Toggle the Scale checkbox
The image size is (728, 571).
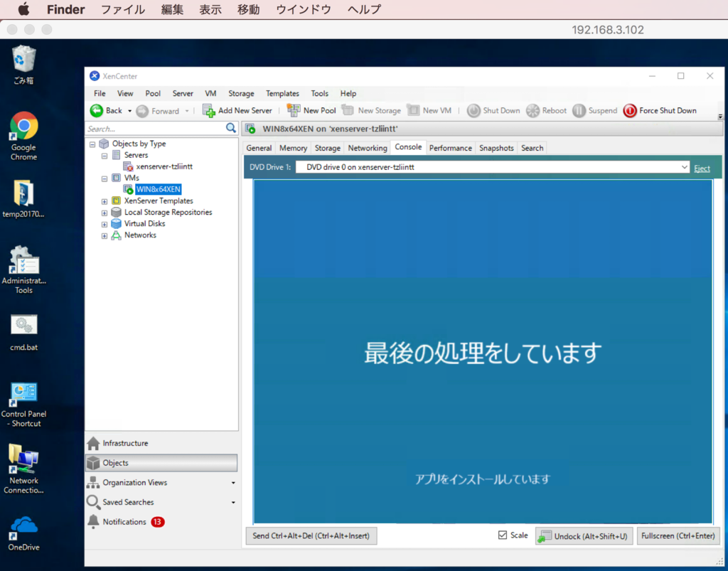[503, 535]
